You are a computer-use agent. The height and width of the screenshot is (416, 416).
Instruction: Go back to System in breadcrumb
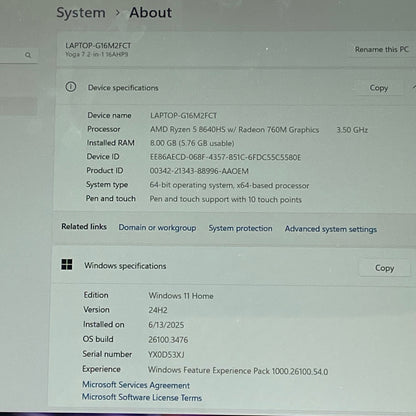pyautogui.click(x=81, y=13)
